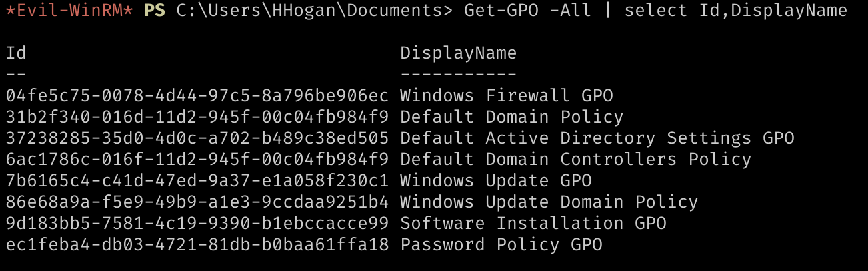
Task: Select the Windows Update GPO name
Action: (495, 180)
